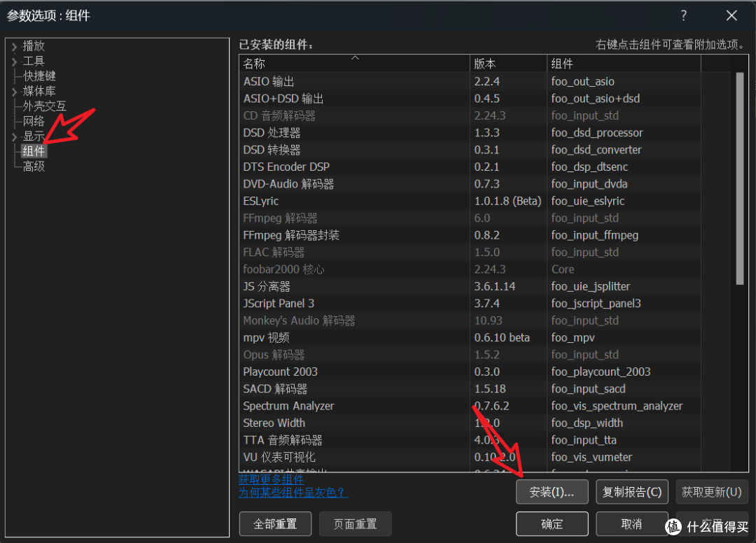Select the DSD 处理器 component
756x543 pixels.
pyautogui.click(x=470, y=133)
